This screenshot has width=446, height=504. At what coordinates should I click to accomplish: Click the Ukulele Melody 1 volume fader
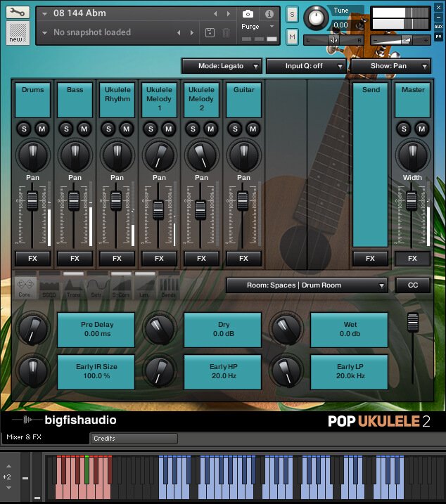[158, 210]
